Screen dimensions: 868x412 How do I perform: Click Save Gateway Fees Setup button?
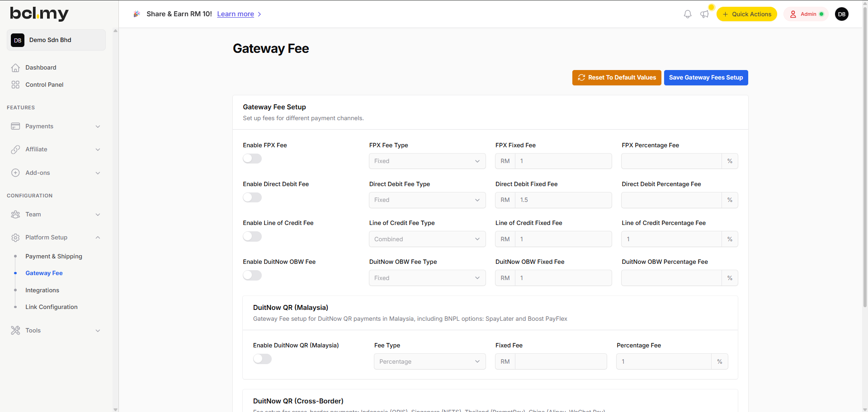tap(706, 78)
